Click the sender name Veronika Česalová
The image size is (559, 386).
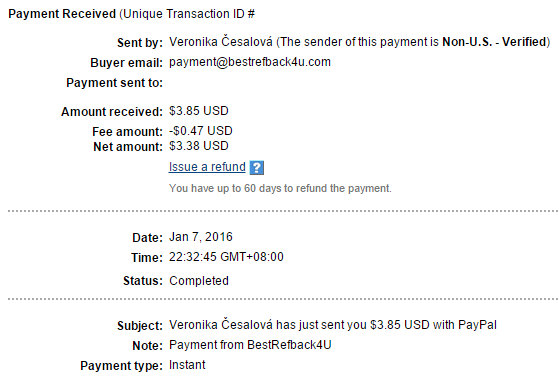(x=221, y=42)
